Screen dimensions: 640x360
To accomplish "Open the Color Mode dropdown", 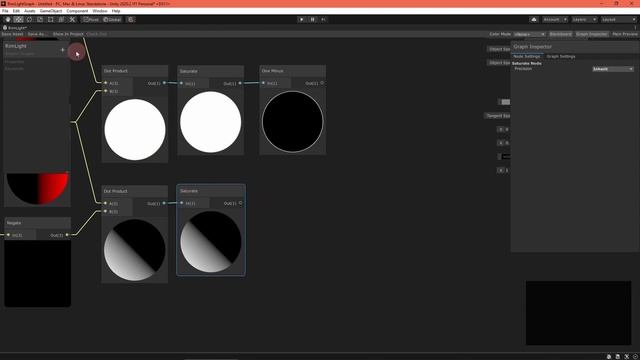I will coord(529,34).
